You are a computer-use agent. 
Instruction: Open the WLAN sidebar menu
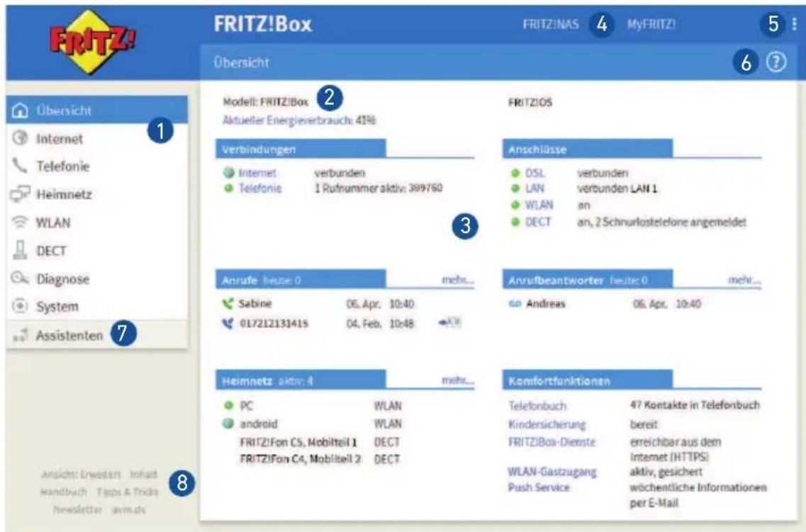(x=96, y=222)
